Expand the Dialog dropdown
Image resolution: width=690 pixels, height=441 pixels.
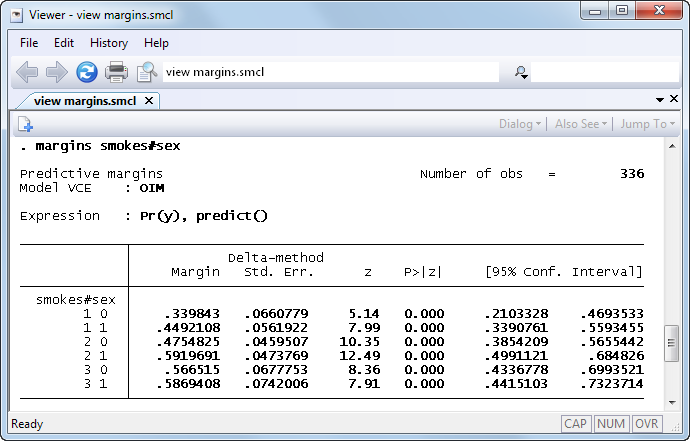[520, 124]
